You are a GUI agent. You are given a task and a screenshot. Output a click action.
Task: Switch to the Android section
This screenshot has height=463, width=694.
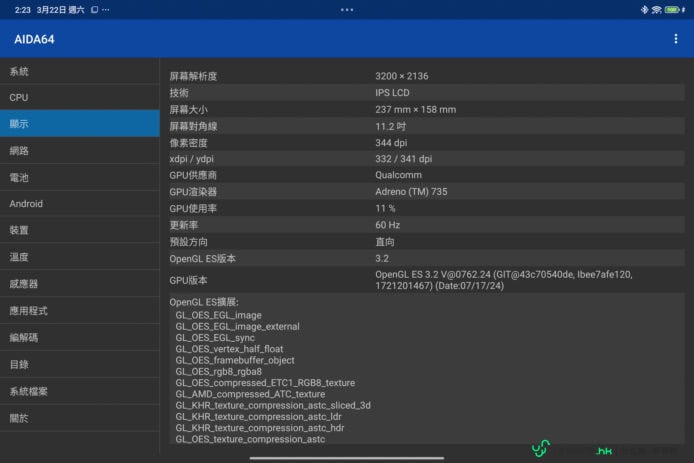[79, 204]
